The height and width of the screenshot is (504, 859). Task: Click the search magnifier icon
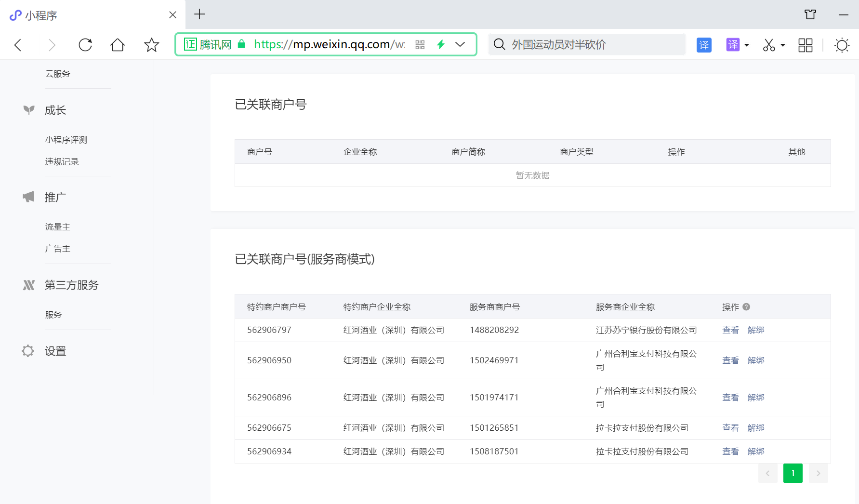point(500,44)
